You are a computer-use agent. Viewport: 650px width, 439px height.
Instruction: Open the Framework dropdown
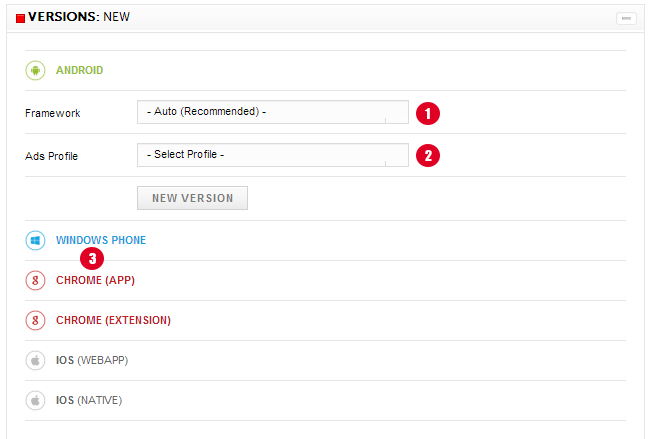[273, 112]
